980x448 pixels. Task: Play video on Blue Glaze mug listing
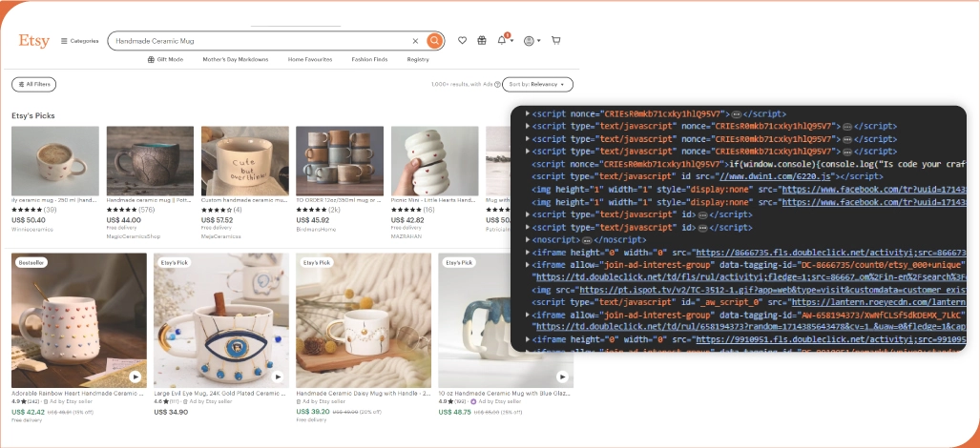coord(562,377)
